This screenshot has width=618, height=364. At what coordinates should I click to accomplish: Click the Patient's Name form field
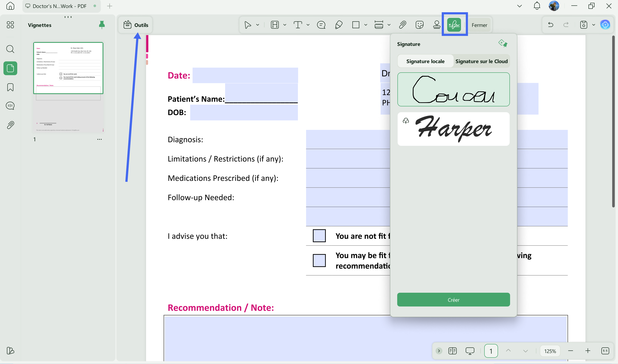(x=262, y=93)
